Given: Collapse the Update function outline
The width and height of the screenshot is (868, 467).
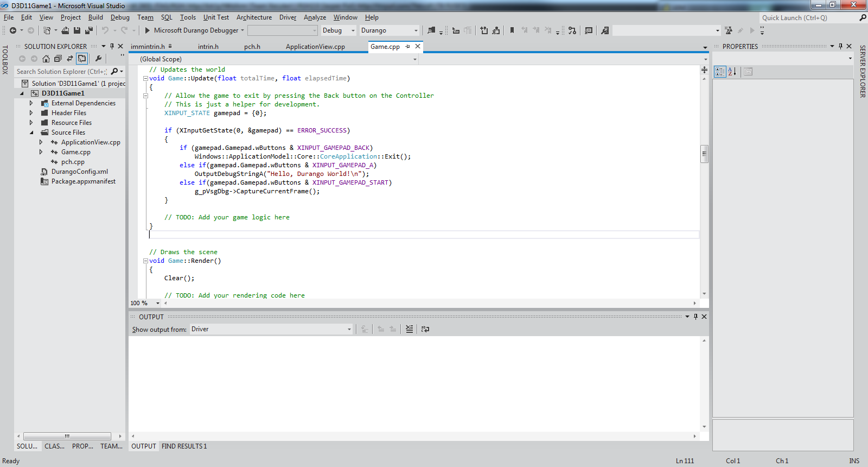Looking at the screenshot, I should pos(145,78).
